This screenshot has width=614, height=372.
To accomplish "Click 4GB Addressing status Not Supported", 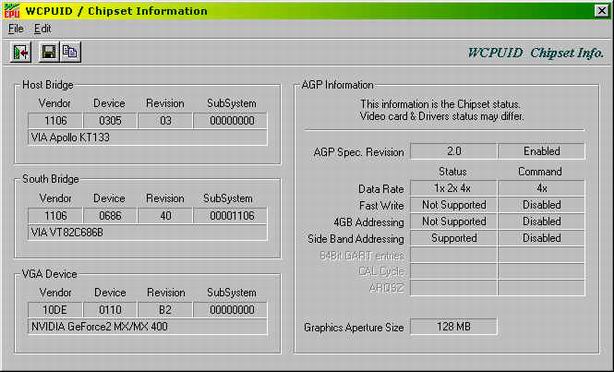I will pos(454,222).
